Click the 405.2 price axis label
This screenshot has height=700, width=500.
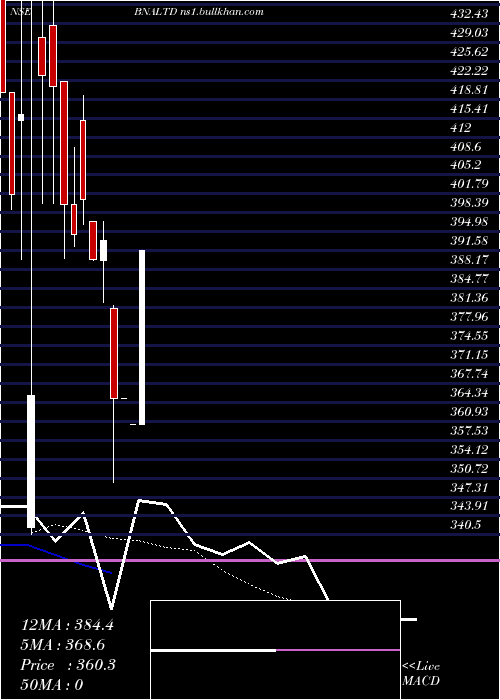pos(466,165)
